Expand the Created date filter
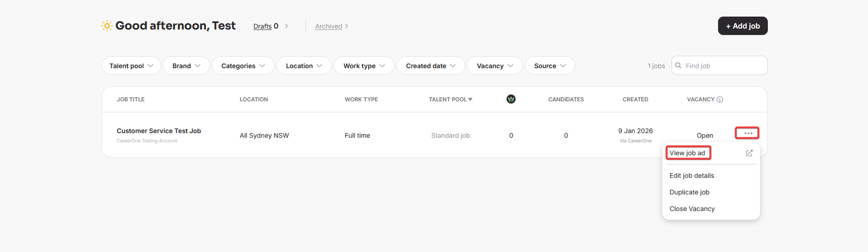Screen dimensions: 868x252 [431, 65]
